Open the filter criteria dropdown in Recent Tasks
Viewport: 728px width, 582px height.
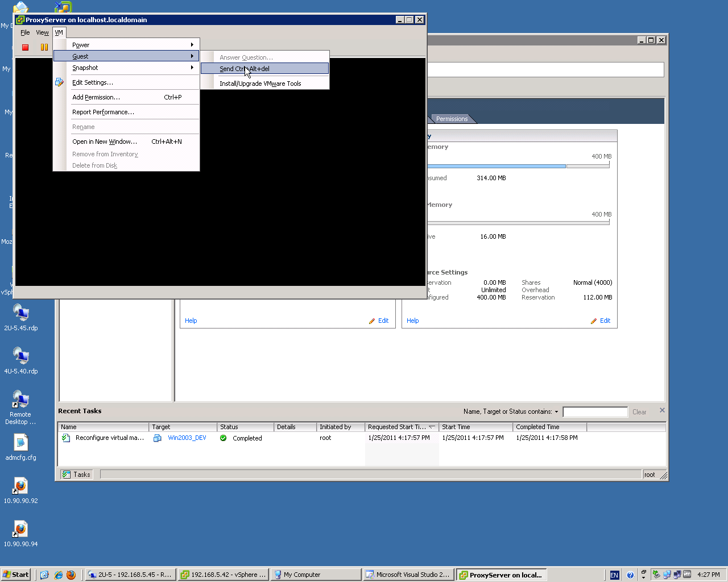pos(556,412)
